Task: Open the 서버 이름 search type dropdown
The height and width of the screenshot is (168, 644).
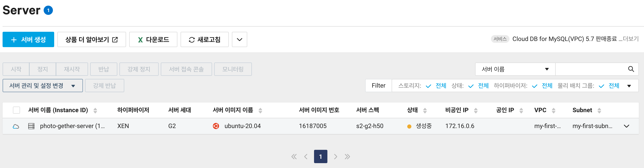Action: (x=515, y=69)
